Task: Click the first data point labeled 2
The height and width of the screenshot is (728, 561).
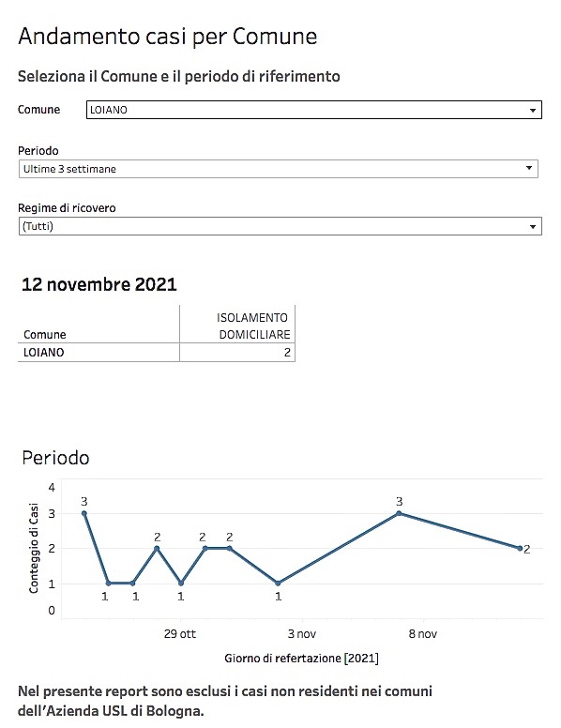Action: tap(157, 548)
